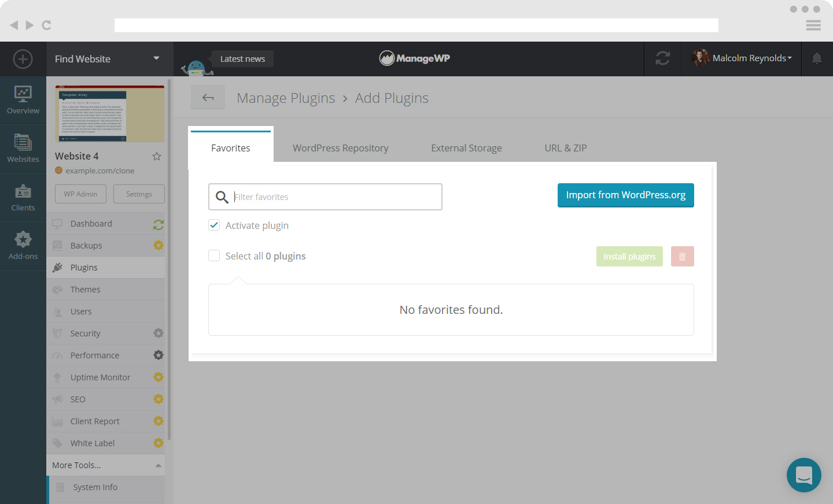Reload the browser page

click(x=46, y=25)
